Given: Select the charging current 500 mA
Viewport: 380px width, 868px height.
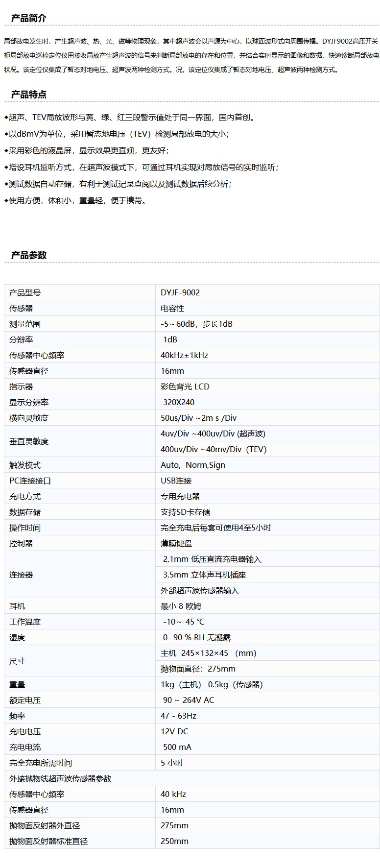Looking at the screenshot, I should tap(177, 747).
